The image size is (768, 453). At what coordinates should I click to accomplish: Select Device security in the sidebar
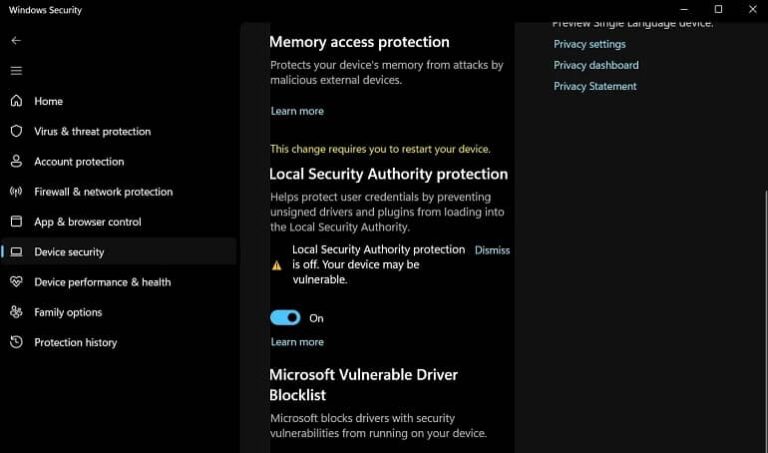[69, 252]
